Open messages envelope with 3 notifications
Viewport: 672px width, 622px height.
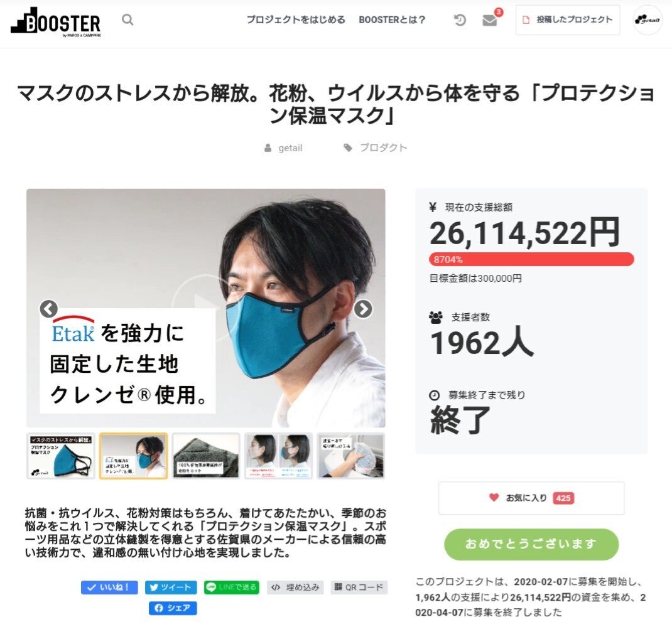coord(489,20)
